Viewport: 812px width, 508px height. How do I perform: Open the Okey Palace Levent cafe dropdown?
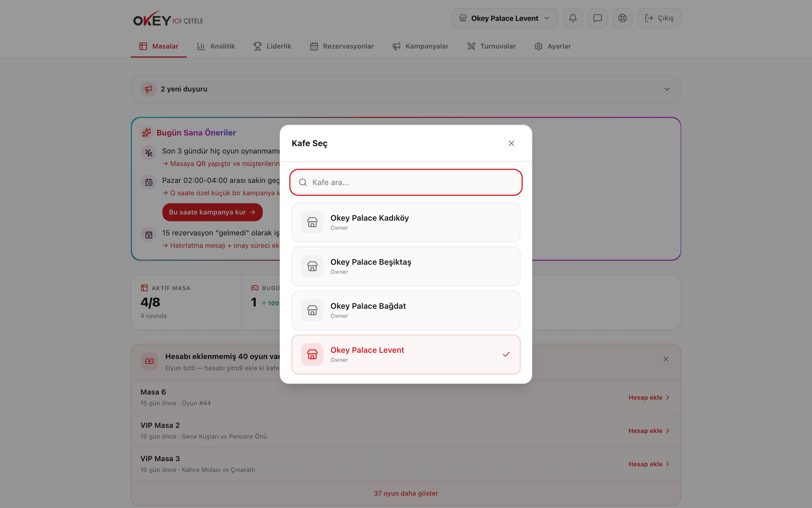pos(505,18)
